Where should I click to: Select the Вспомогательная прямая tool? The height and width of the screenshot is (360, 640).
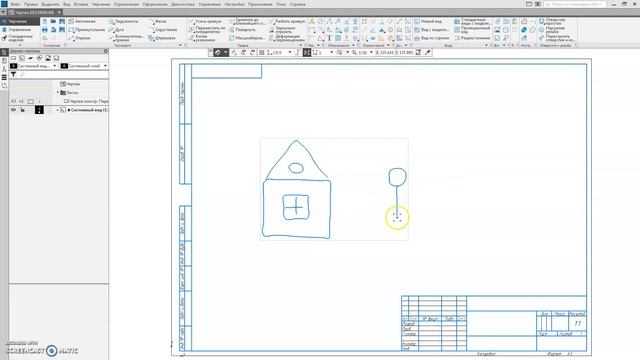126,38
